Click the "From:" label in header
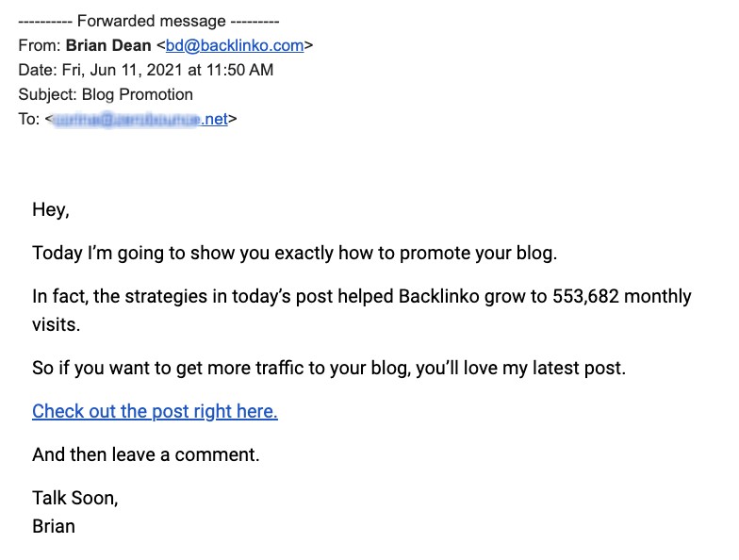Screen dimensions: 739x560 (40, 45)
